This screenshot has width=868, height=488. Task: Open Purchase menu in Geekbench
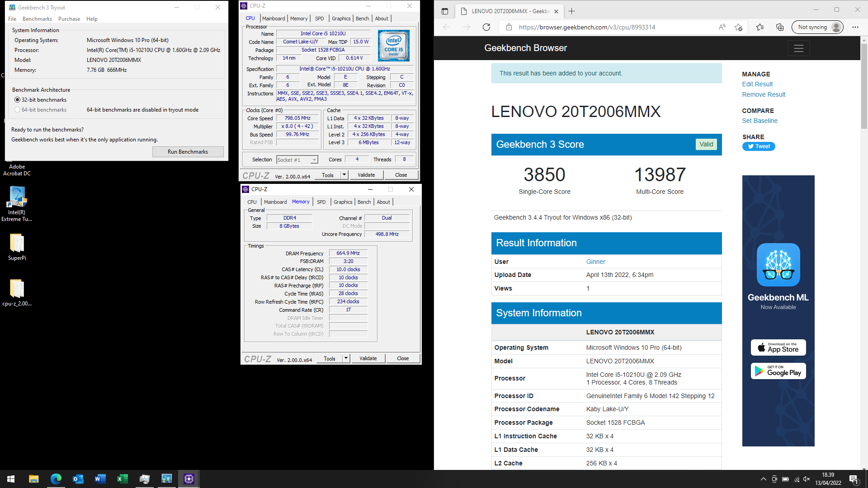coord(69,19)
